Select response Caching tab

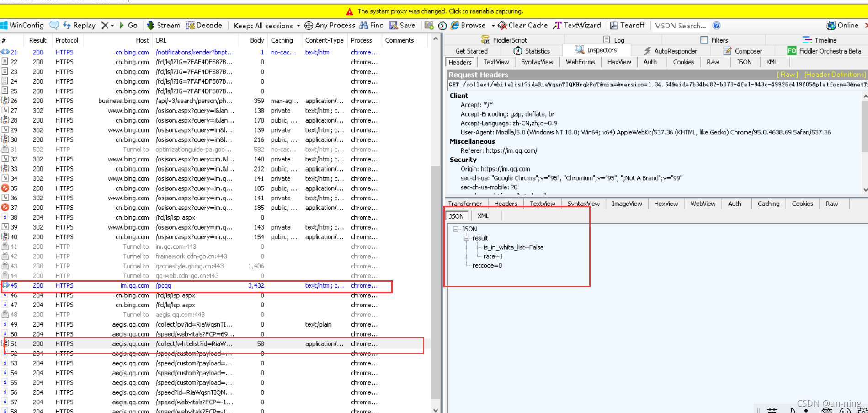[x=768, y=204]
